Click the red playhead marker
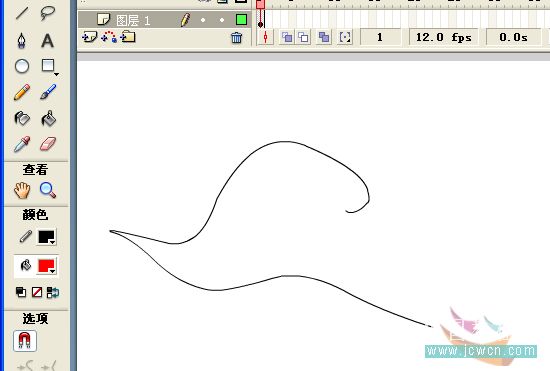550x371 pixels. coord(260,4)
